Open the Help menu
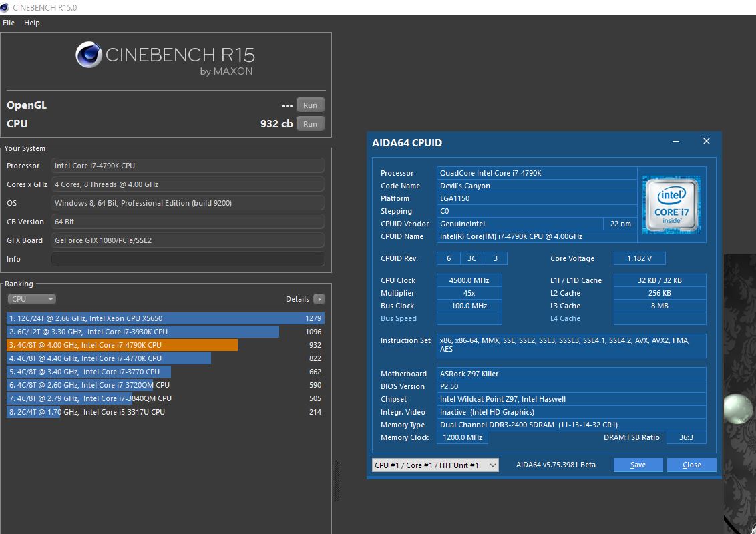The width and height of the screenshot is (756, 534). [32, 23]
